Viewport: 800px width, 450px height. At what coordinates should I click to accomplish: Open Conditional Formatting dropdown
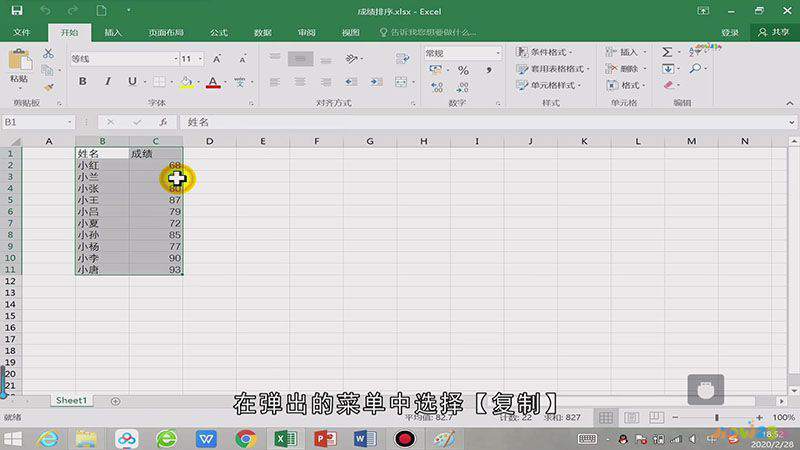tap(544, 52)
